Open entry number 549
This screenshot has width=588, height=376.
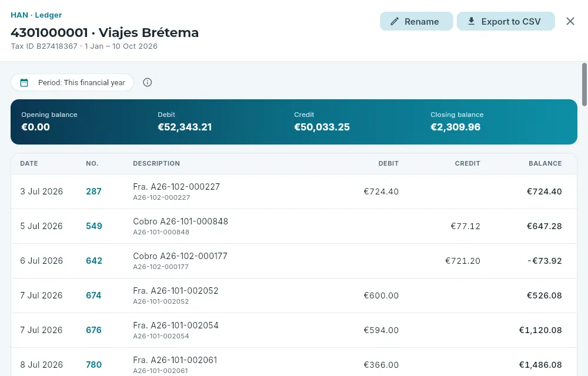click(x=93, y=226)
